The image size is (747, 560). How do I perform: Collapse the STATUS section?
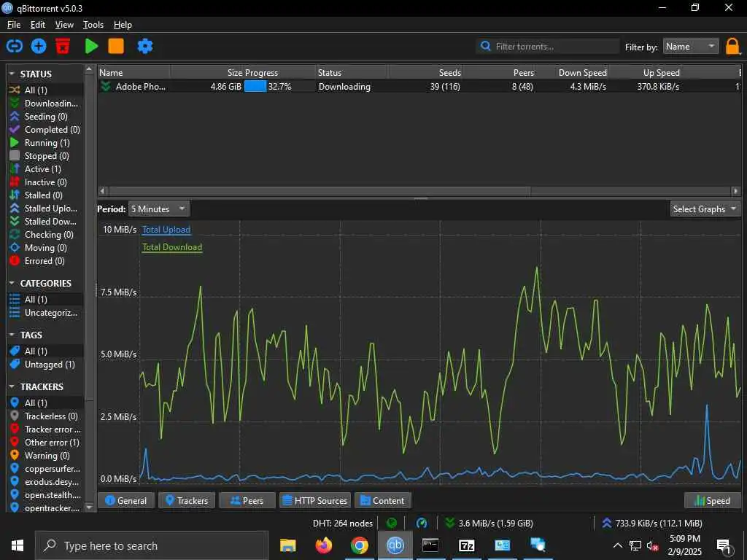[x=12, y=74]
